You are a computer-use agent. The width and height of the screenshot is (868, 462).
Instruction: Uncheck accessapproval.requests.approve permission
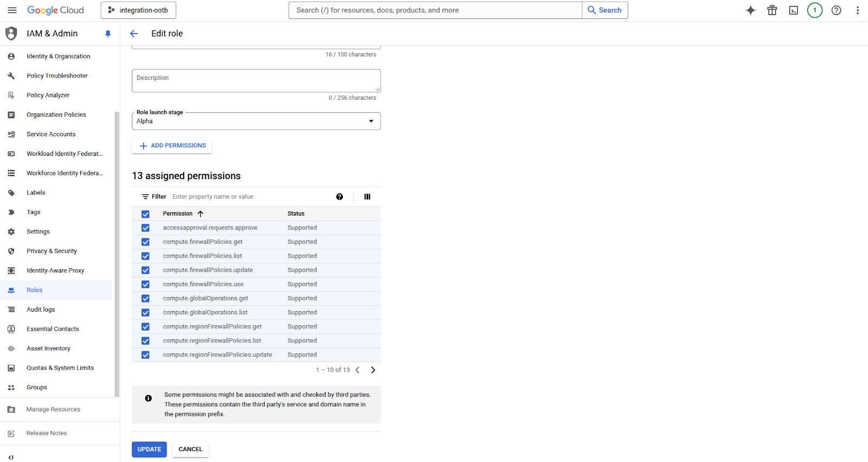(145, 228)
